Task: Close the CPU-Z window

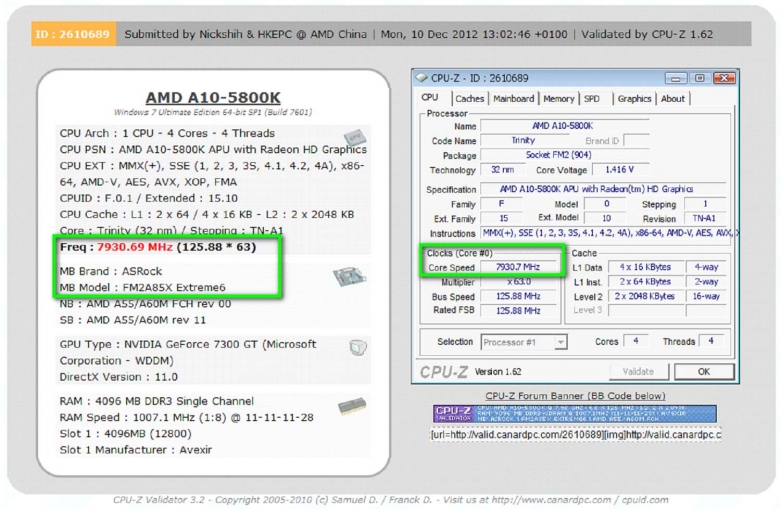Action: pyautogui.click(x=724, y=78)
